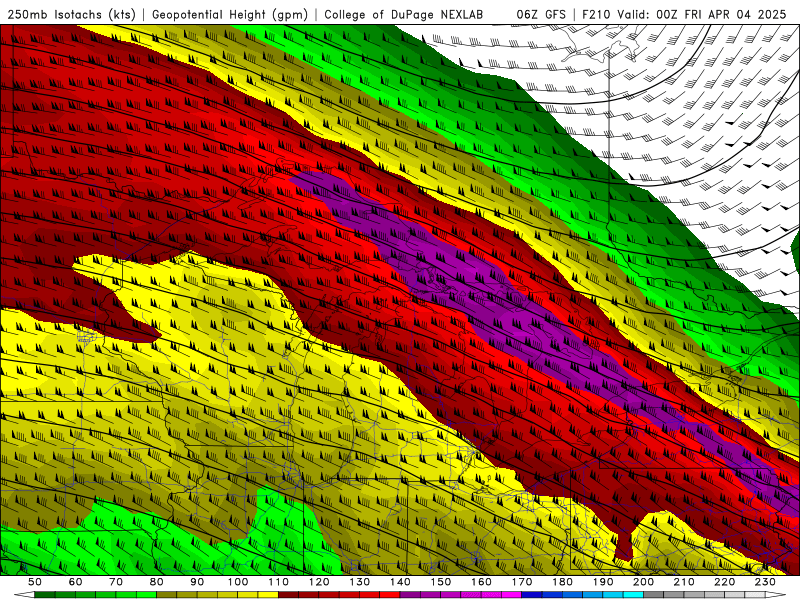Click the 210 label on the colorbar
Image resolution: width=800 pixels, height=600 pixels.
pos(684,582)
